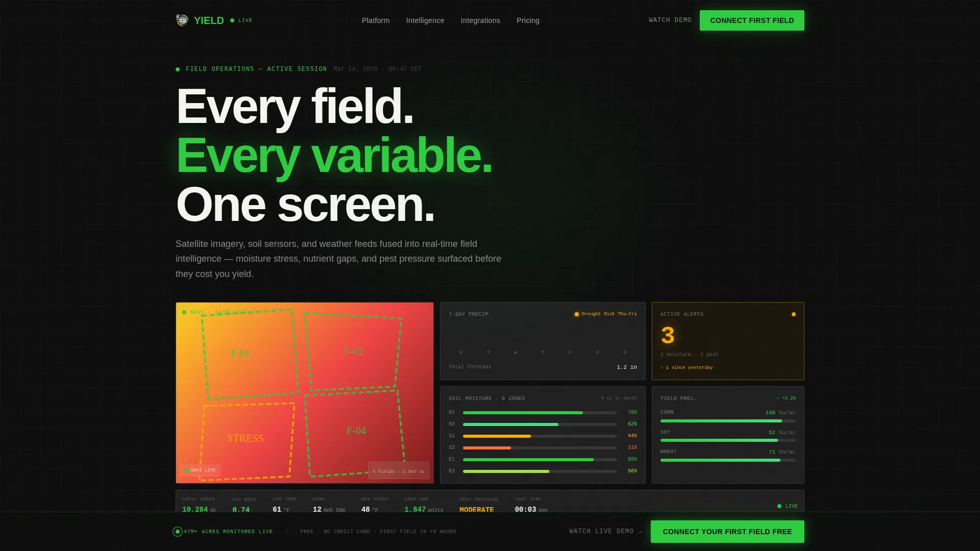Click the Active Alerts count '3'
Screen dimensions: 980x551
[668, 336]
